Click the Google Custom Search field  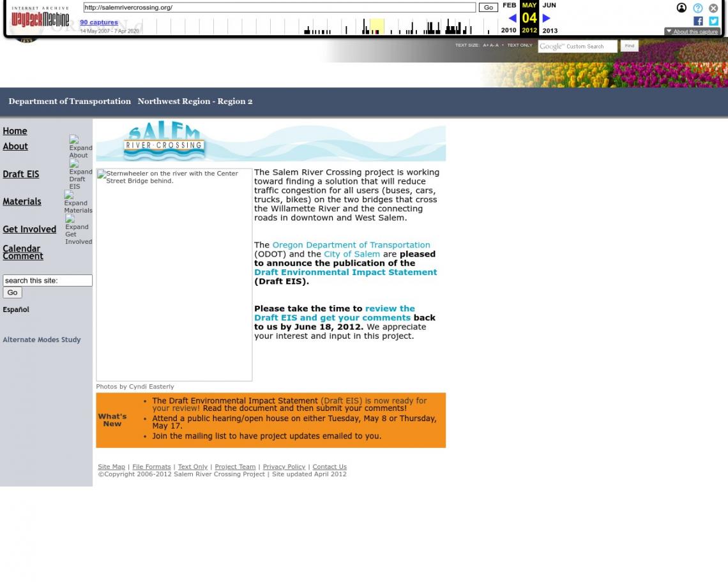pyautogui.click(x=577, y=47)
